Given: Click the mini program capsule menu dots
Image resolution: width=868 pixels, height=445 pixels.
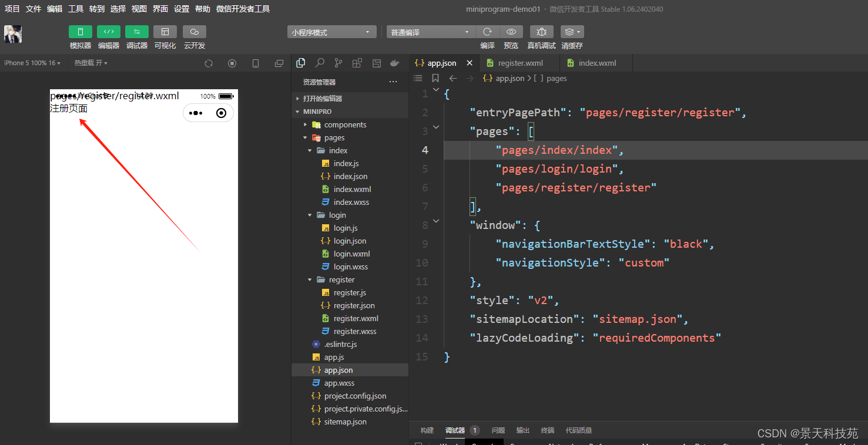Looking at the screenshot, I should (x=196, y=113).
